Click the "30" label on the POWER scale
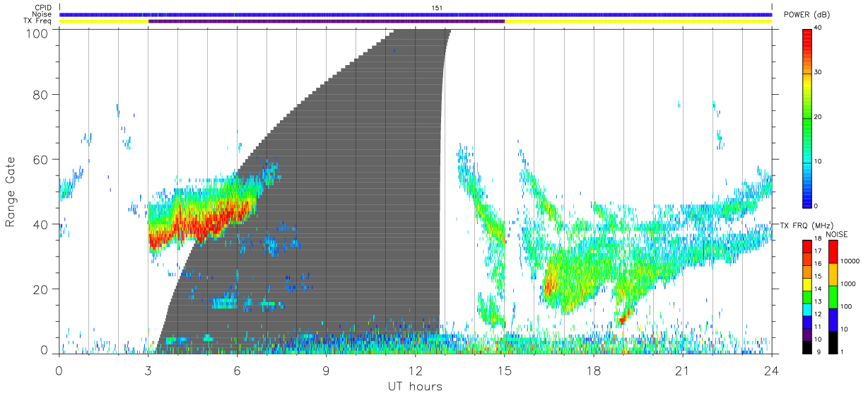This screenshot has height=401, width=868. click(x=819, y=73)
